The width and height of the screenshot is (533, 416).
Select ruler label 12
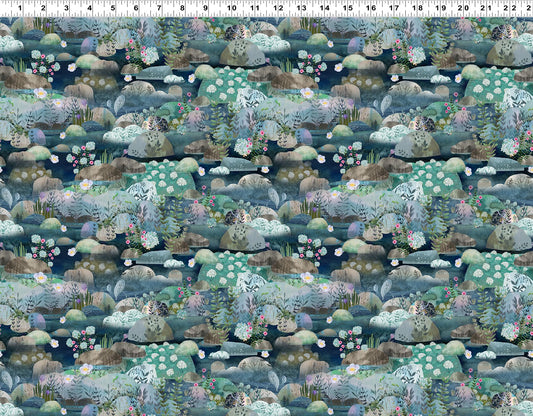point(278,8)
